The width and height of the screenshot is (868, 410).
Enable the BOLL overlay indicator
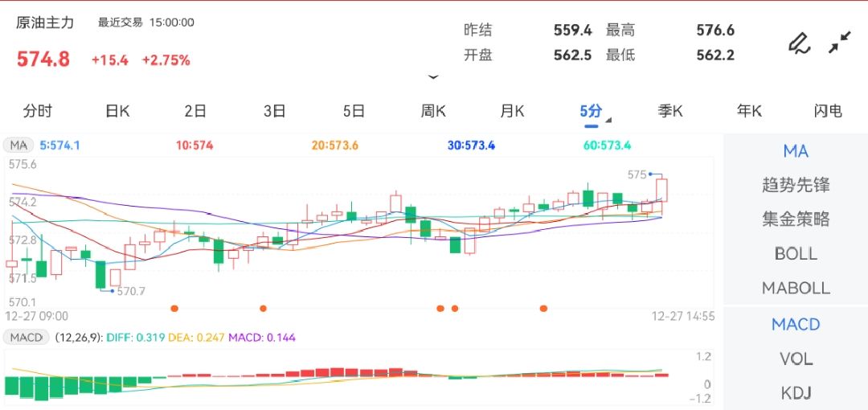pyautogui.click(x=796, y=253)
